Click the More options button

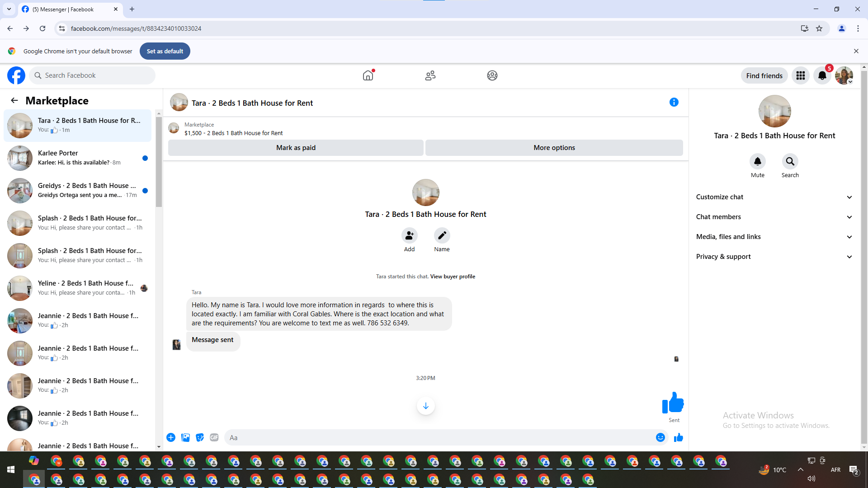pos(554,148)
